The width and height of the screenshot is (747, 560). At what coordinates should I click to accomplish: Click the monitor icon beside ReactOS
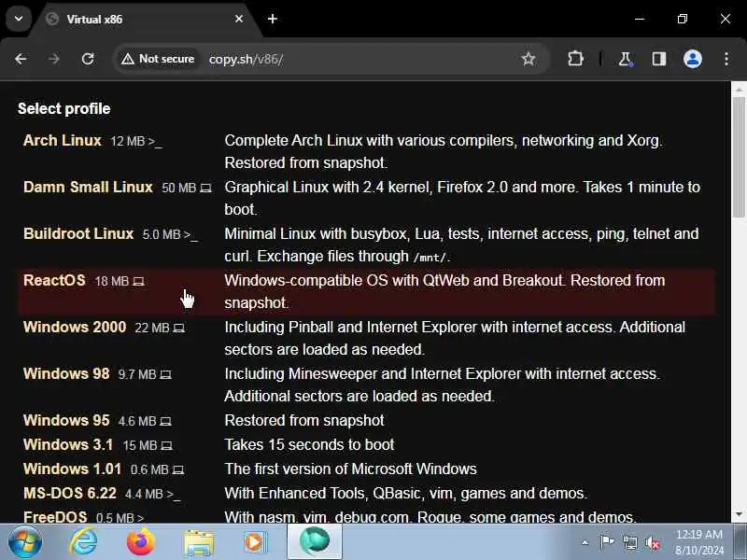coord(138,282)
